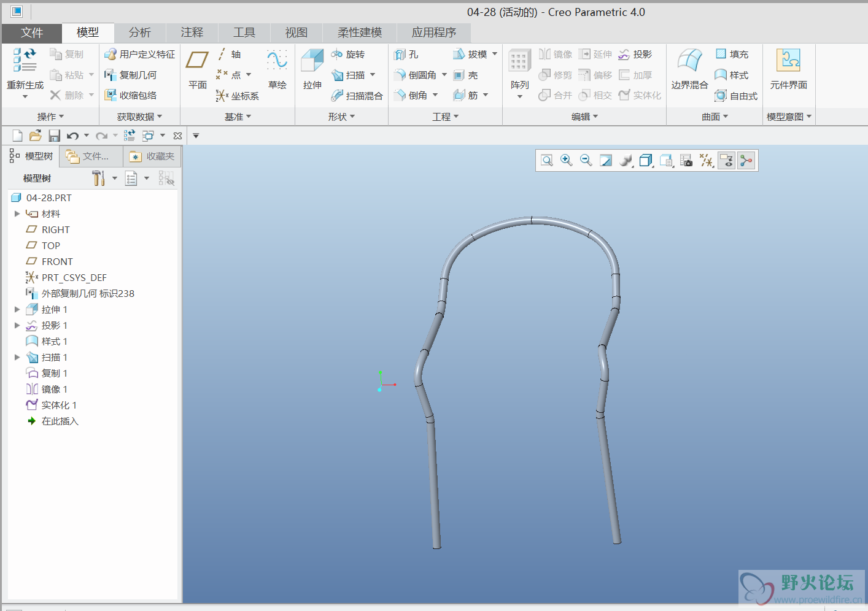Launch the 边界混合 (Boundary Blend) tool

(x=689, y=69)
